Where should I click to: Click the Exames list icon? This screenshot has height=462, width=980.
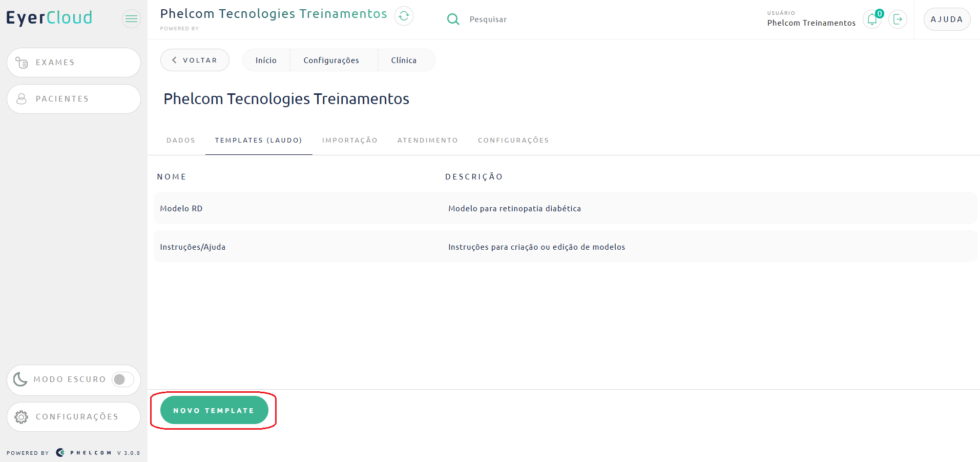click(22, 63)
